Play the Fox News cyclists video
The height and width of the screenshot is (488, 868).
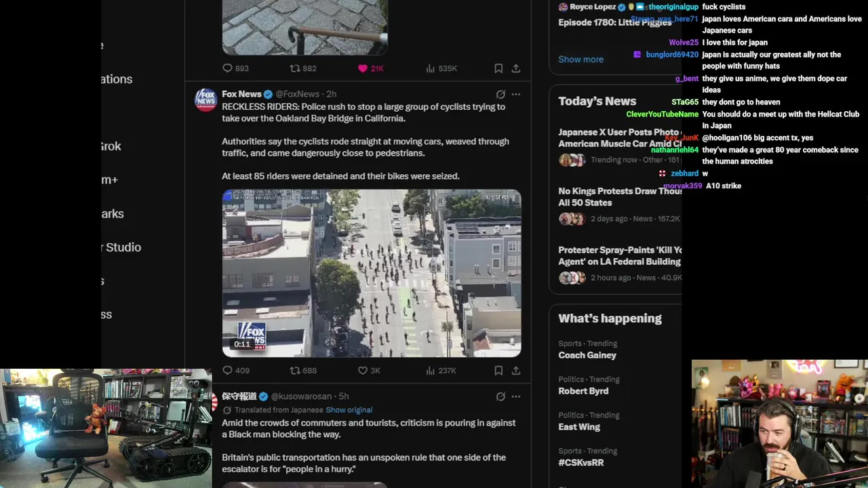(372, 273)
